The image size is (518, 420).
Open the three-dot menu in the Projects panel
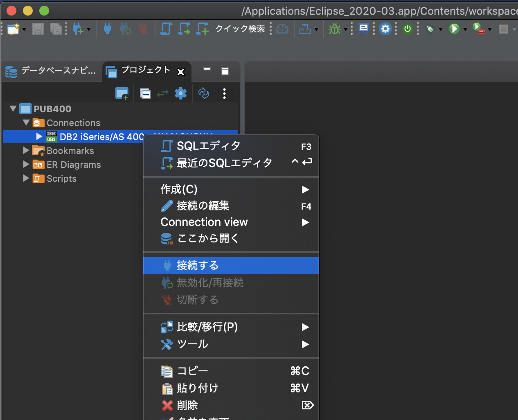pos(224,93)
